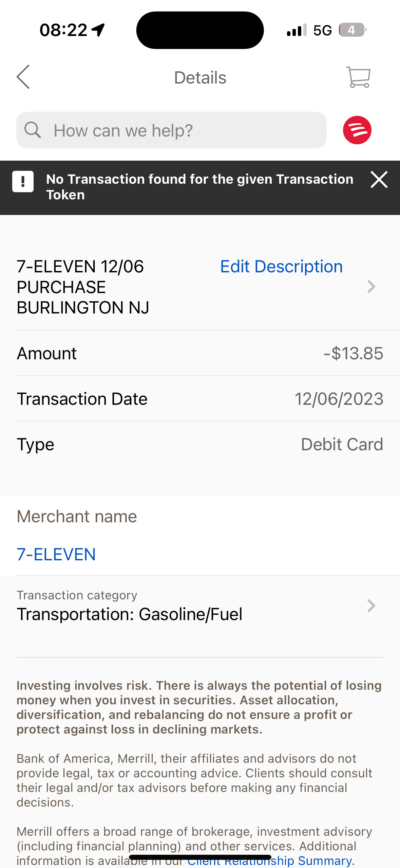Tap the search magnifier icon
400x868 pixels.
[33, 130]
